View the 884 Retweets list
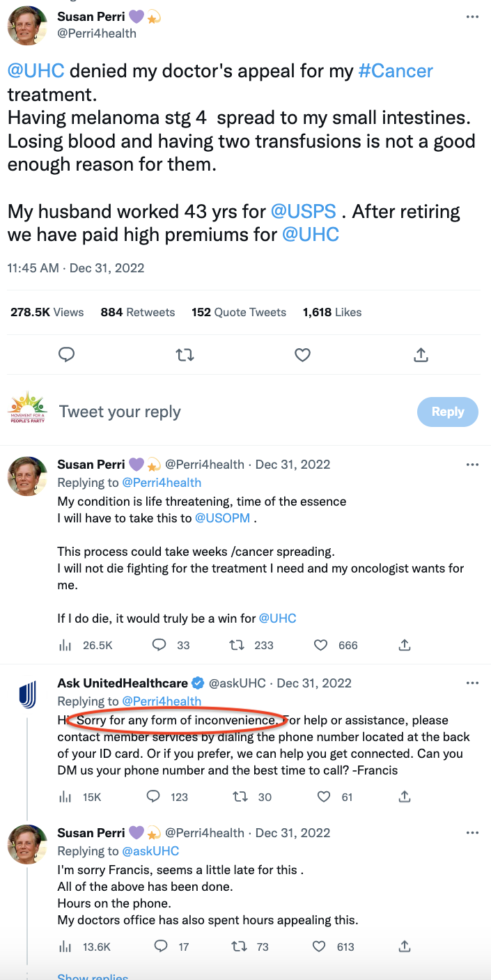The width and height of the screenshot is (491, 980). tap(138, 312)
